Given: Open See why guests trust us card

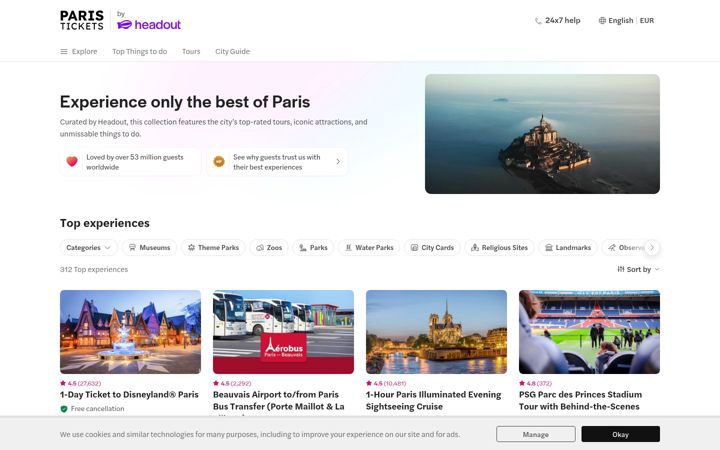Looking at the screenshot, I should 277,162.
